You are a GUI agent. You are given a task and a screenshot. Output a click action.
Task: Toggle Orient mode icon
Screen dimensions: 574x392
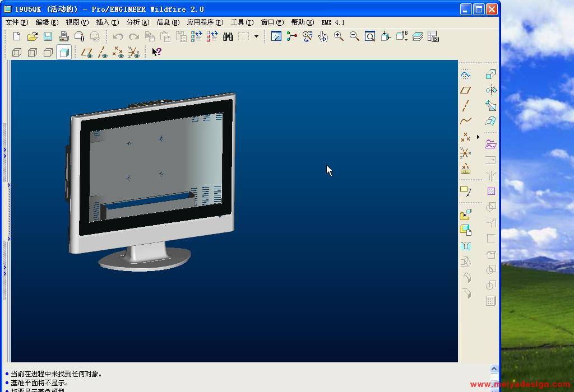(x=308, y=36)
